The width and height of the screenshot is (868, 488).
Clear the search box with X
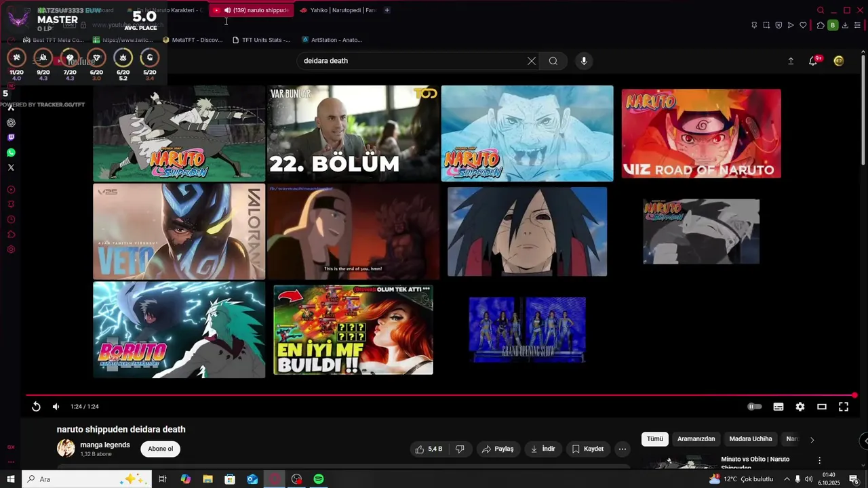coord(532,61)
